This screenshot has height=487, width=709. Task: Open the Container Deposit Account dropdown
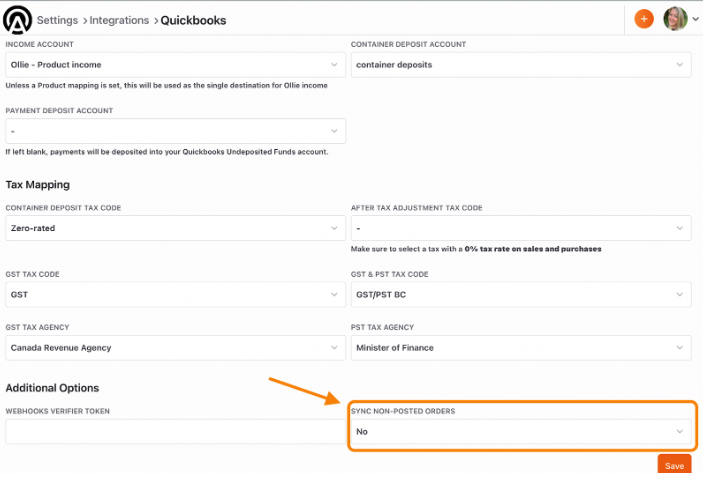click(521, 65)
